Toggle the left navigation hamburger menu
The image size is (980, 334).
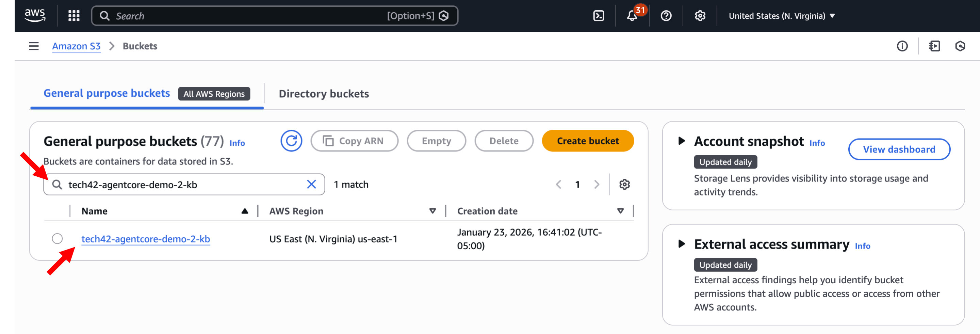coord(34,46)
